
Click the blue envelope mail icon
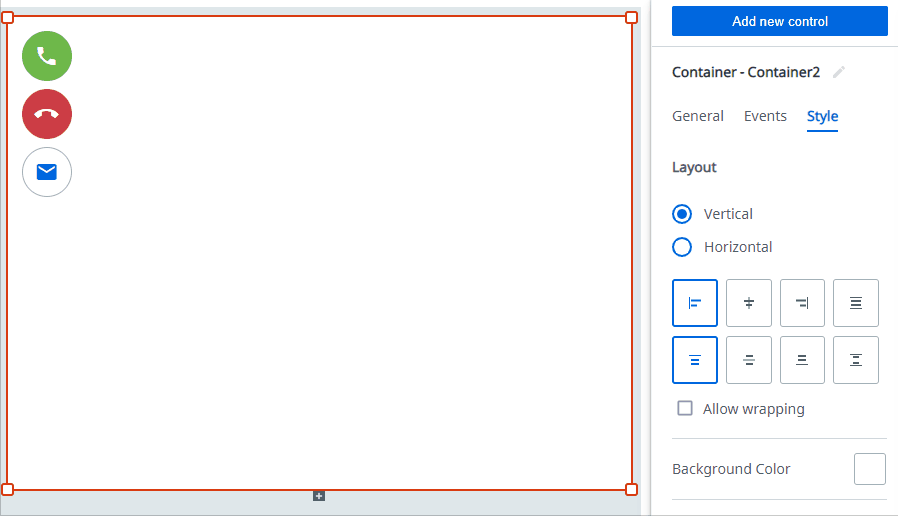point(47,172)
